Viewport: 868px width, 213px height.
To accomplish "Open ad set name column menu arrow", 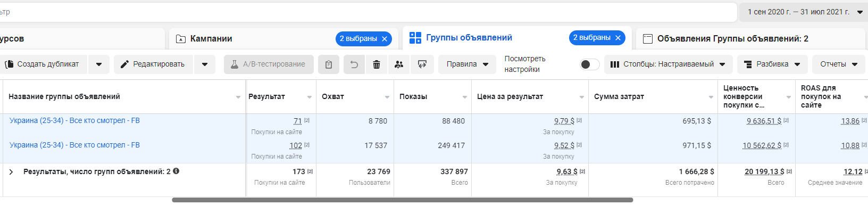I will tap(238, 97).
